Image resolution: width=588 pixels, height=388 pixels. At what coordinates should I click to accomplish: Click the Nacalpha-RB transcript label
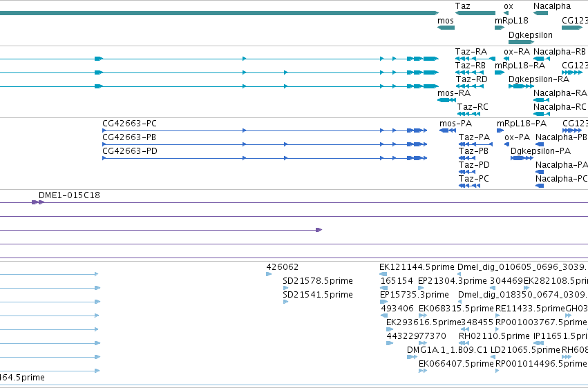tap(560, 52)
